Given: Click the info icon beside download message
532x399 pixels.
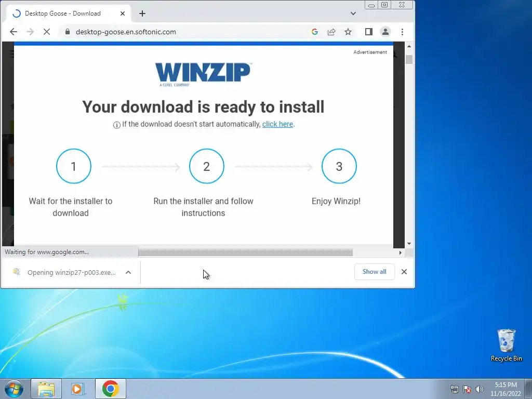Looking at the screenshot, I should click(x=117, y=125).
